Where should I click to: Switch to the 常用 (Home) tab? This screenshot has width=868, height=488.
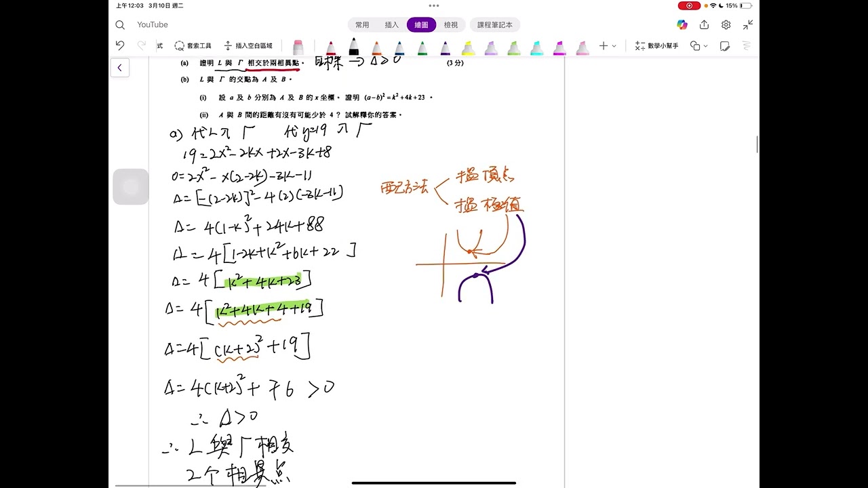(362, 25)
